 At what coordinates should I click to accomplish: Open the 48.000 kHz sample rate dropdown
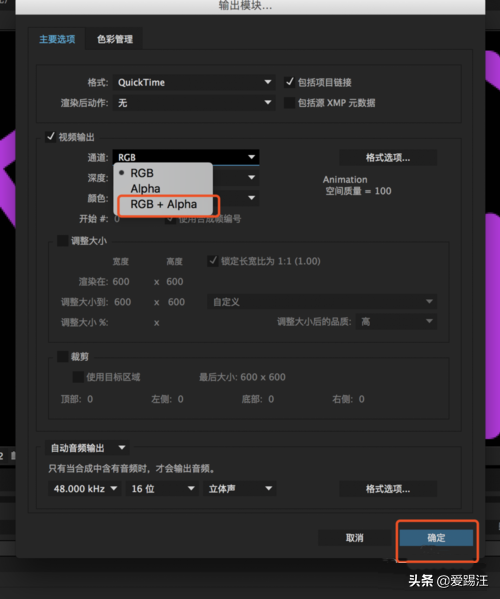(x=85, y=489)
